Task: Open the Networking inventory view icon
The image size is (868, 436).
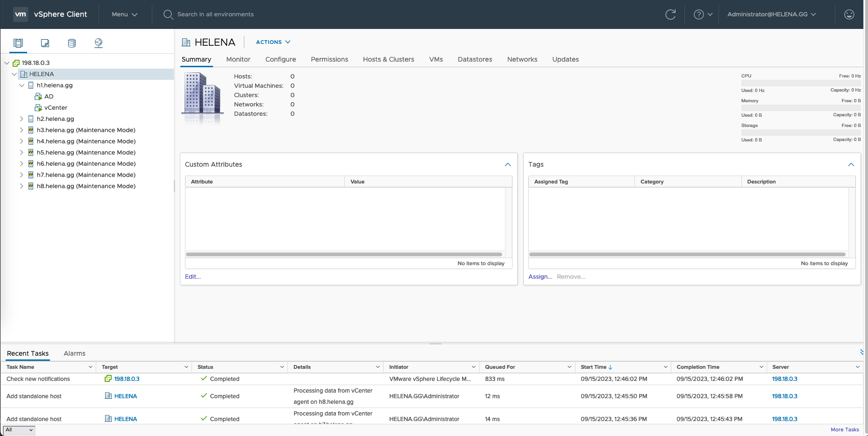Action: (99, 43)
